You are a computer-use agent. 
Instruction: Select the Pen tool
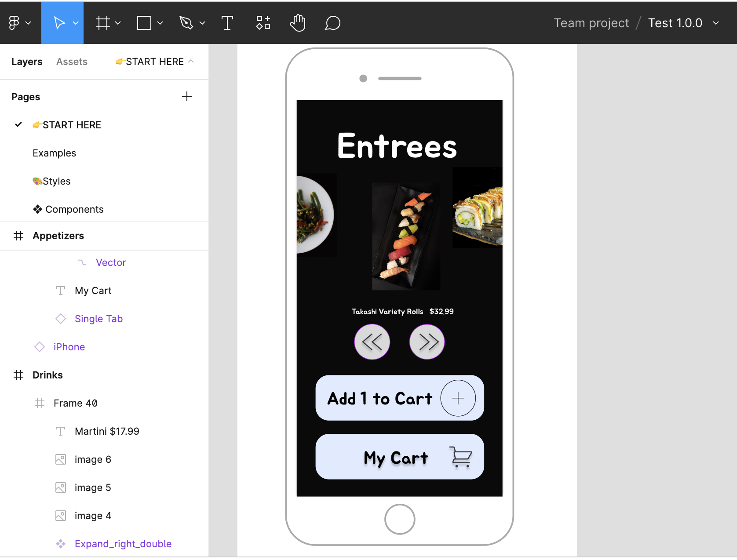click(186, 23)
